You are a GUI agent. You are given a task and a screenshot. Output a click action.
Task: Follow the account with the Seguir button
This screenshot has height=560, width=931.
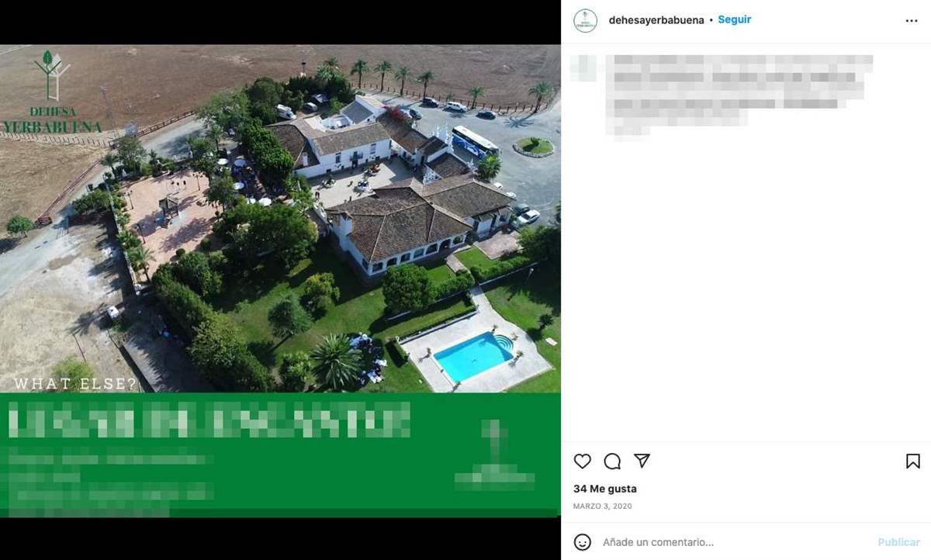(734, 20)
